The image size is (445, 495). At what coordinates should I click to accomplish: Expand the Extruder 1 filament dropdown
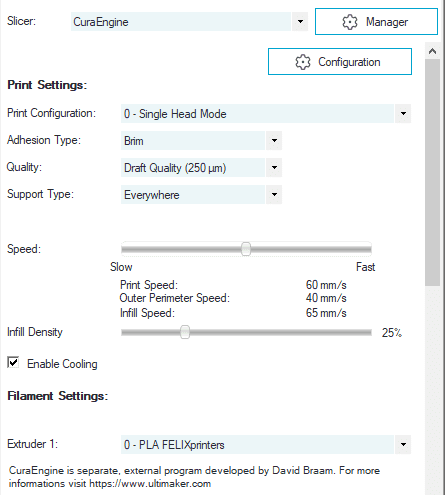click(x=403, y=444)
